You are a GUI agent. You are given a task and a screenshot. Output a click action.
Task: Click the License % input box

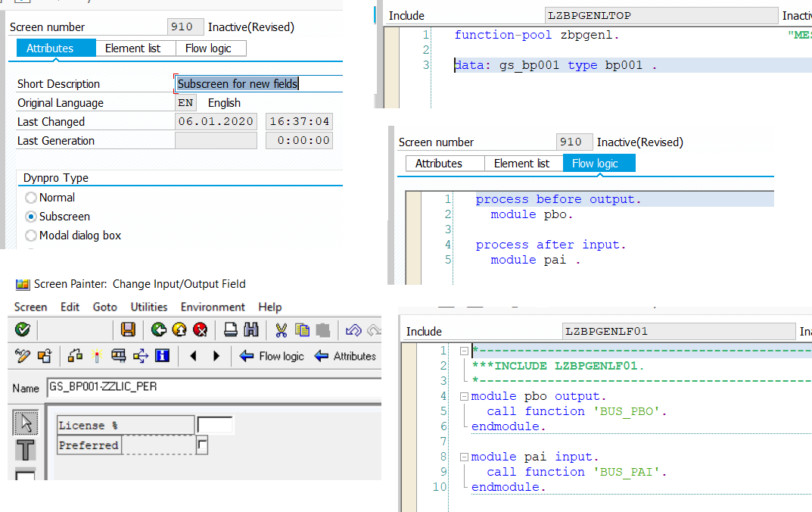pos(215,425)
